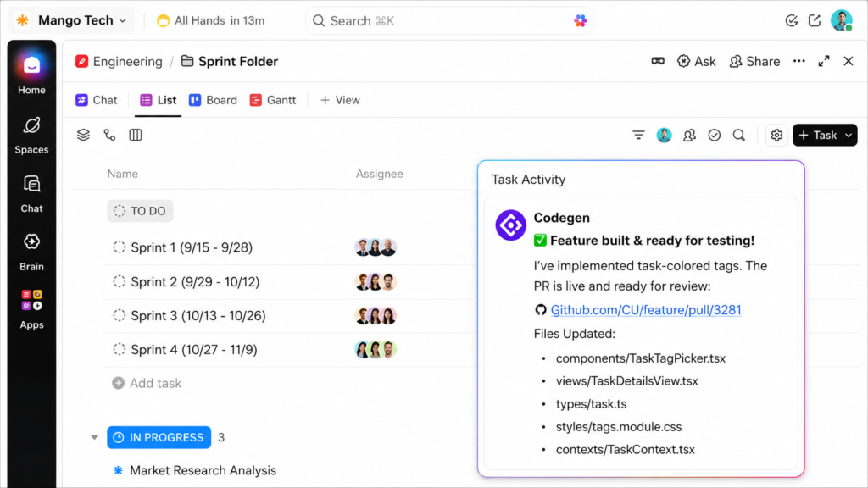Click the list search magnifier icon
Screen dimensions: 868x488
739,135
